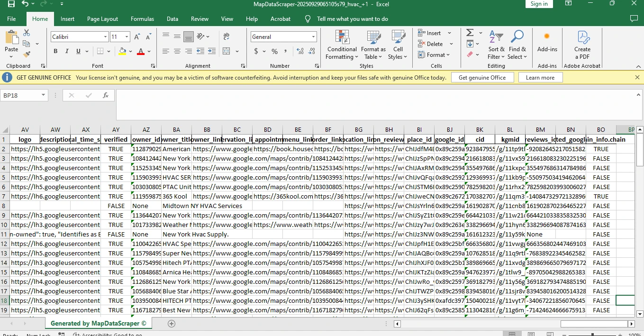Open the Name Box dropdown arrow
This screenshot has height=336, width=644.
pyautogui.click(x=44, y=95)
